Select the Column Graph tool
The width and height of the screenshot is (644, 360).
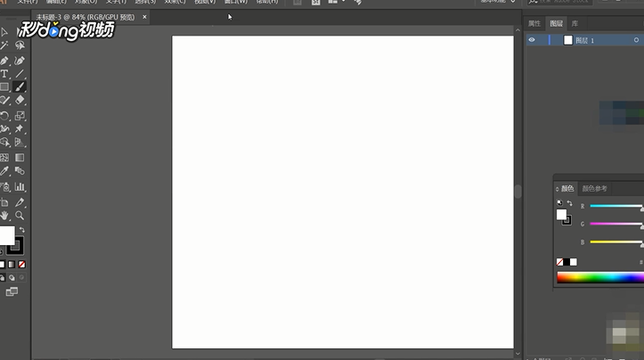20,187
